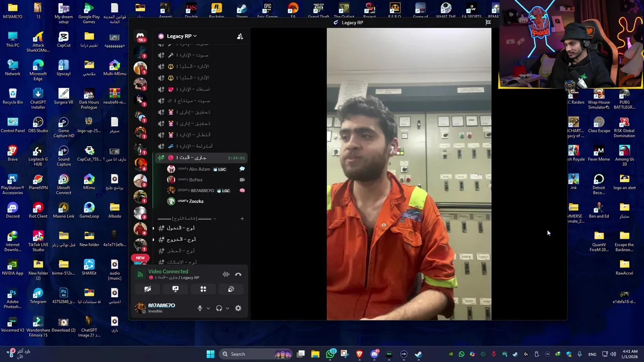Click the taskbar Search box
The width and height of the screenshot is (644, 362).
[257, 354]
